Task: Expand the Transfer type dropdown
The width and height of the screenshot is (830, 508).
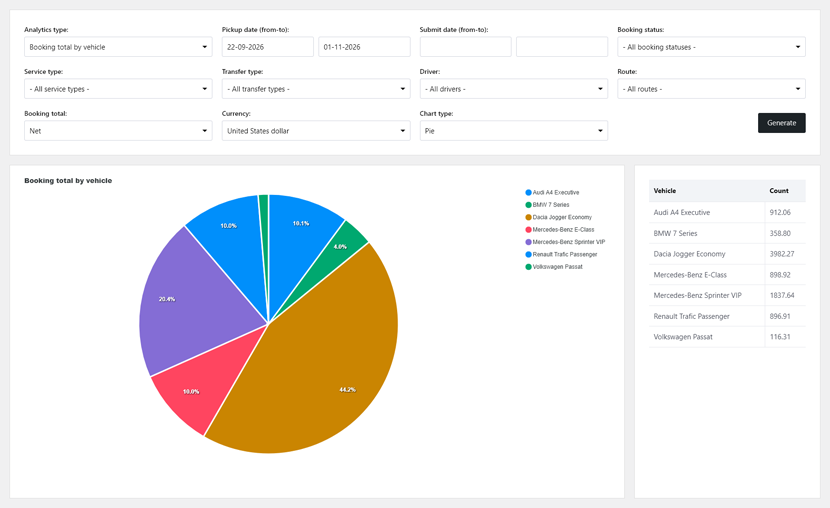Action: point(316,89)
